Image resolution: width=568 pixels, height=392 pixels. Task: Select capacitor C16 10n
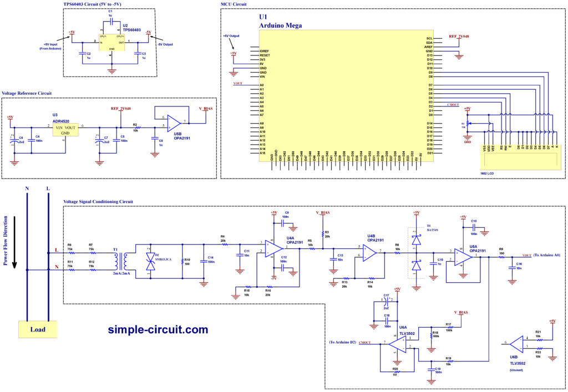click(x=512, y=267)
